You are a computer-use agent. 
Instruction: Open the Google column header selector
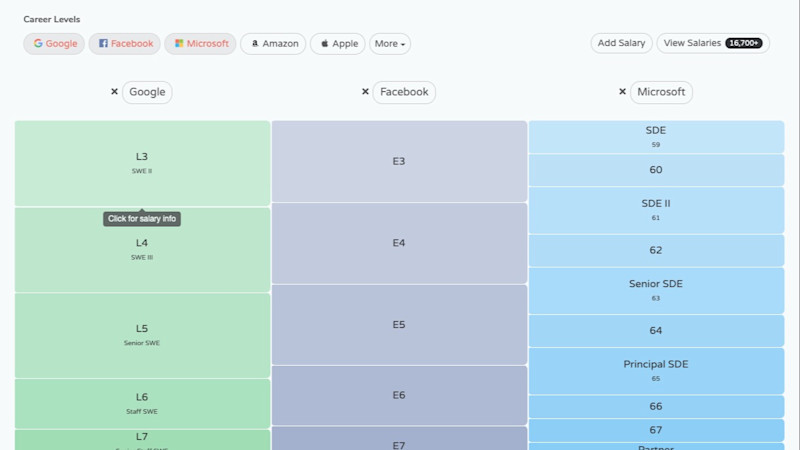(x=147, y=92)
